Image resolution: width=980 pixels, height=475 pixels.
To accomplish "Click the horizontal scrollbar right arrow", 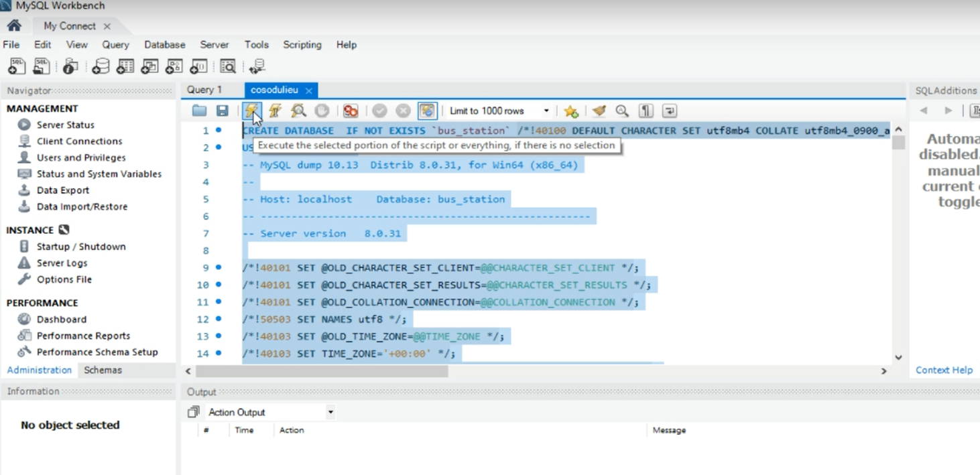I will (x=884, y=370).
